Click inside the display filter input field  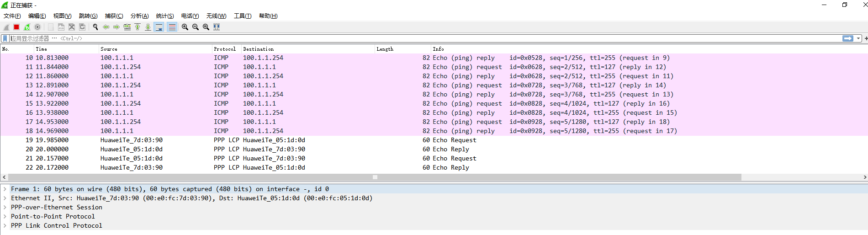(x=425, y=38)
